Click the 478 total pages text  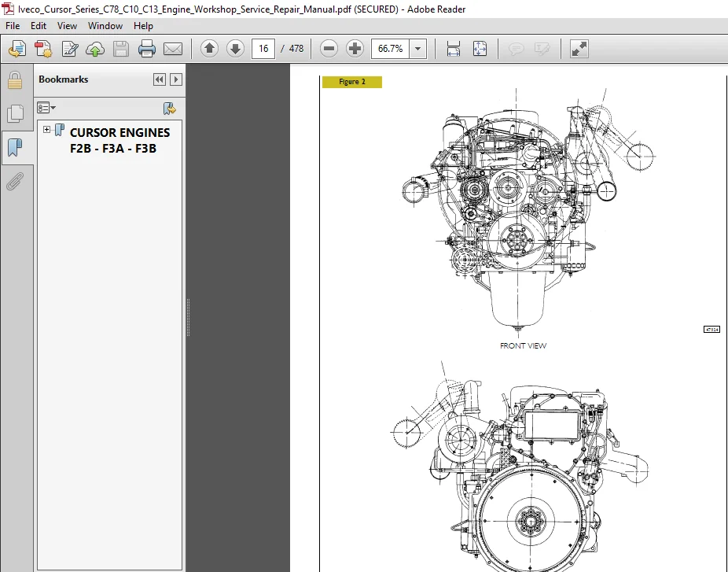(296, 48)
